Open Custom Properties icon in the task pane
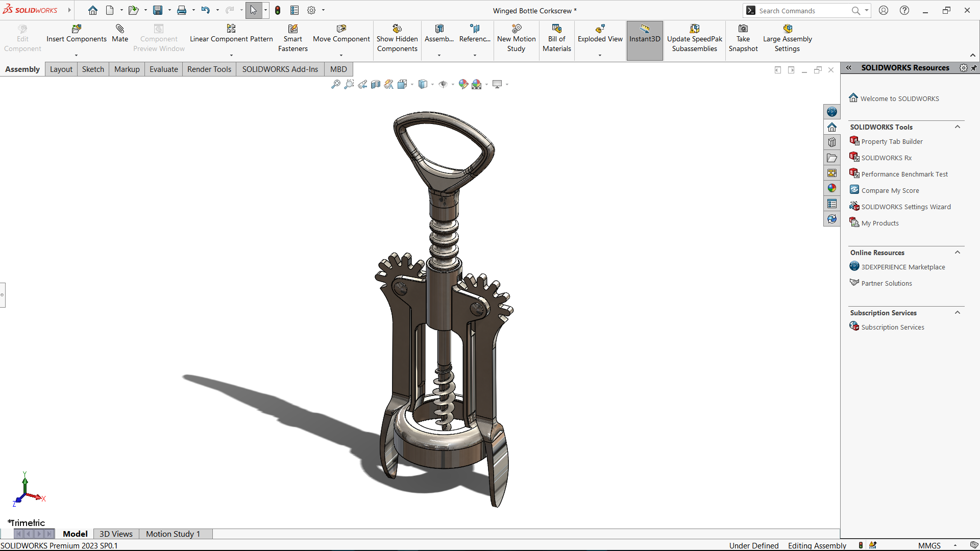Viewport: 980px width, 551px height. pos(832,204)
